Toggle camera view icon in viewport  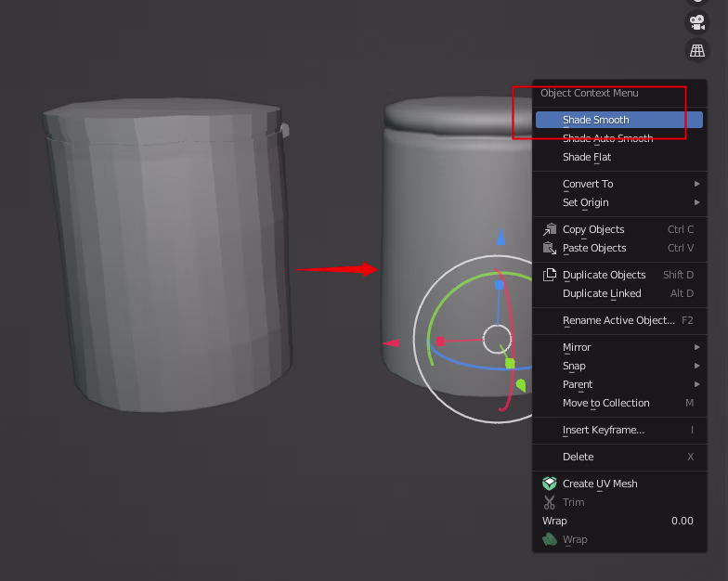pyautogui.click(x=696, y=22)
